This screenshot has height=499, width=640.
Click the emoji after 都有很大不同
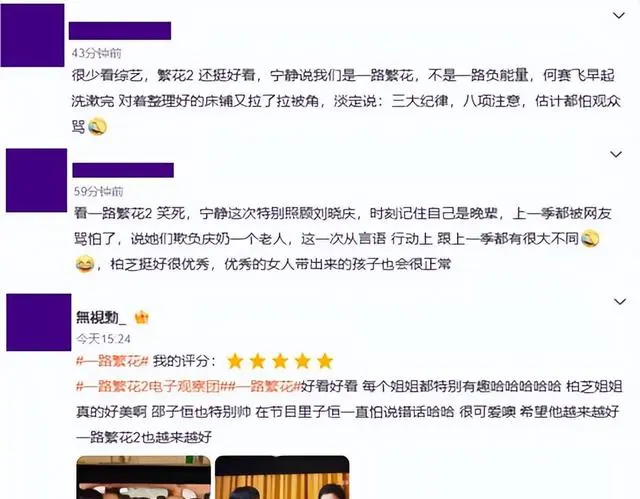[x=590, y=239]
